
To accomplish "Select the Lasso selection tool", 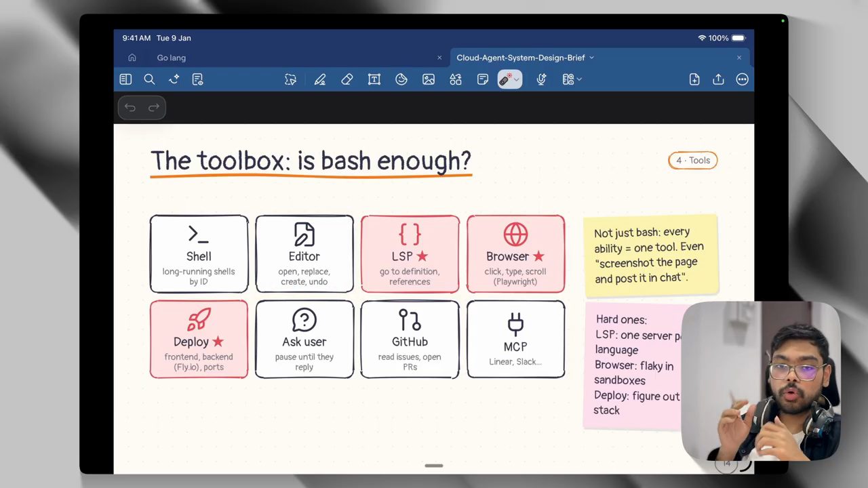I will tap(290, 79).
